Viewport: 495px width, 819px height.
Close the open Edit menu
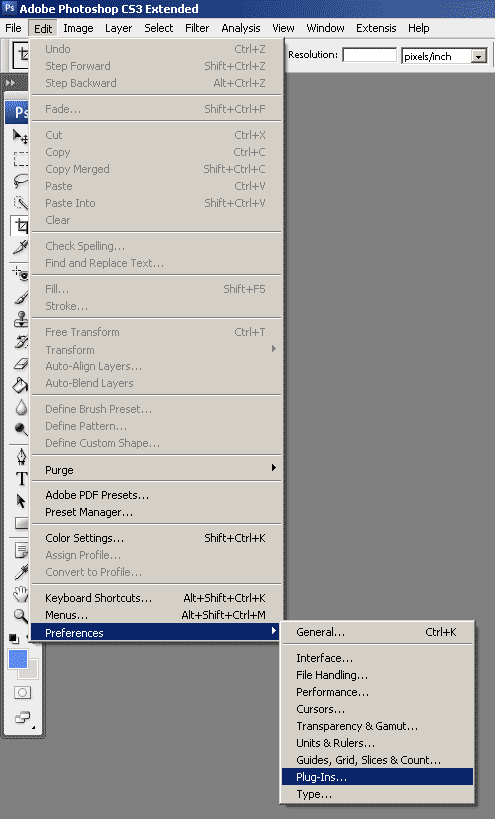click(43, 28)
